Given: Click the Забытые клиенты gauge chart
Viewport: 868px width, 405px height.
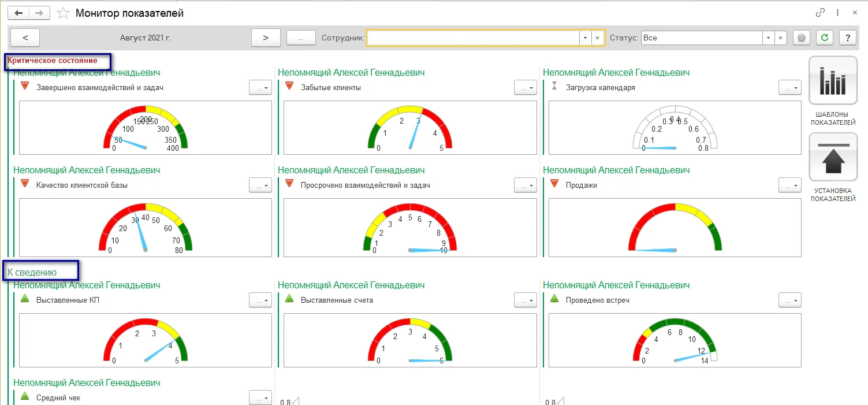Looking at the screenshot, I should click(411, 128).
